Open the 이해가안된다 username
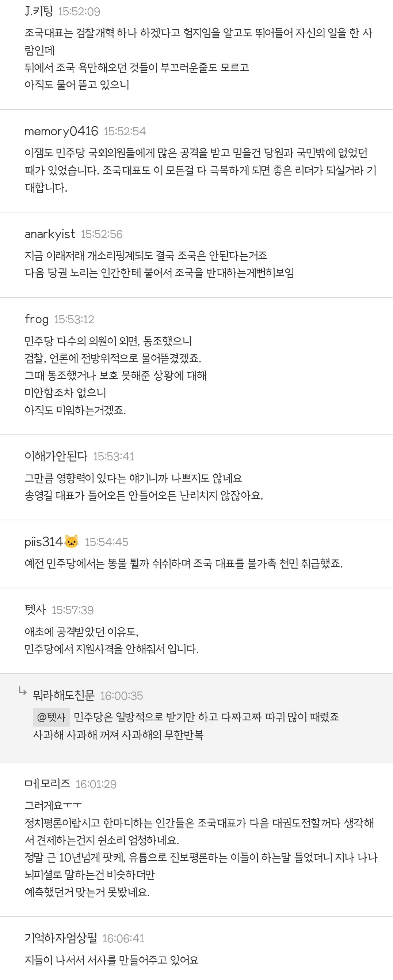Image resolution: width=393 pixels, height=980 pixels. pyautogui.click(x=56, y=456)
